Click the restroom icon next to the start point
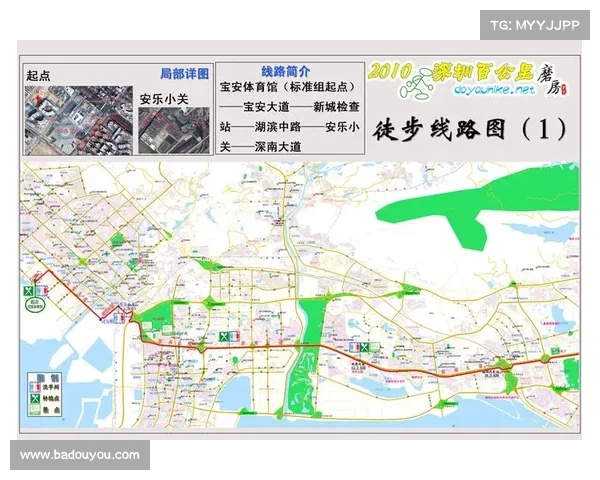 coord(42,291)
